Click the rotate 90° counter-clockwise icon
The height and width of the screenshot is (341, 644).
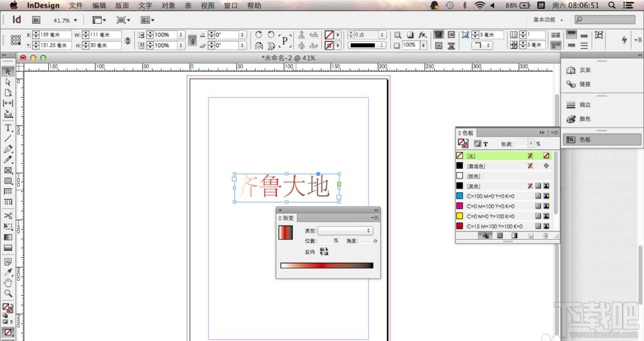(x=271, y=35)
